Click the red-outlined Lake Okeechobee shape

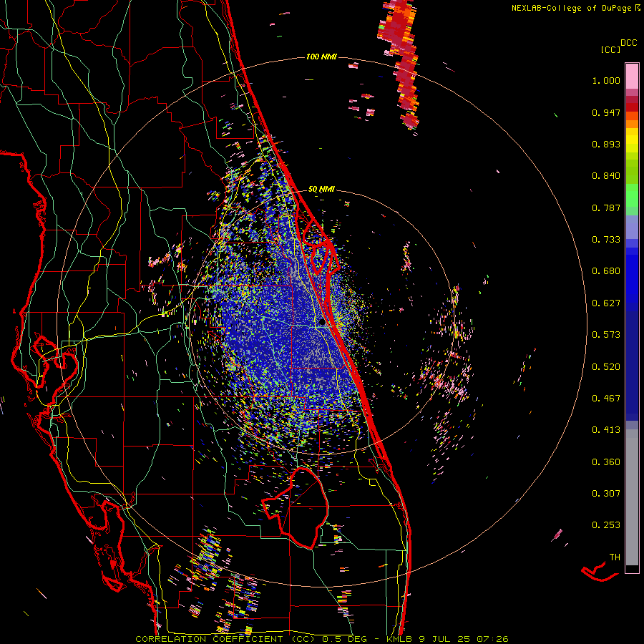296,507
